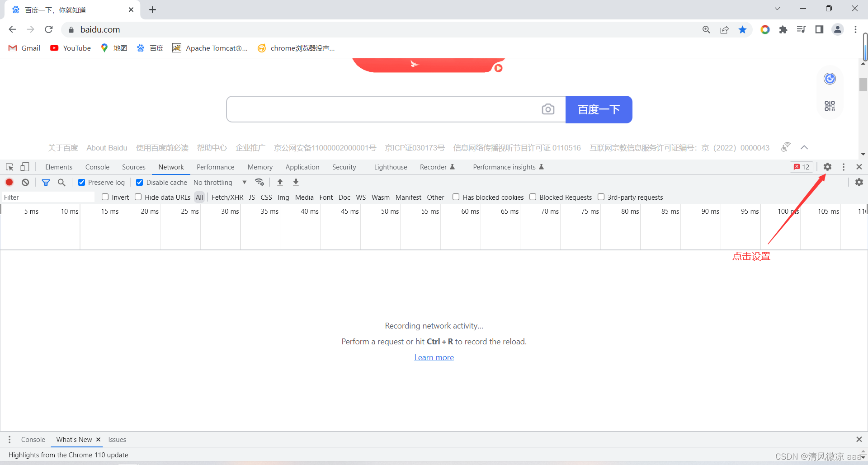
Task: Open network conditions wifi icon
Action: (x=259, y=182)
